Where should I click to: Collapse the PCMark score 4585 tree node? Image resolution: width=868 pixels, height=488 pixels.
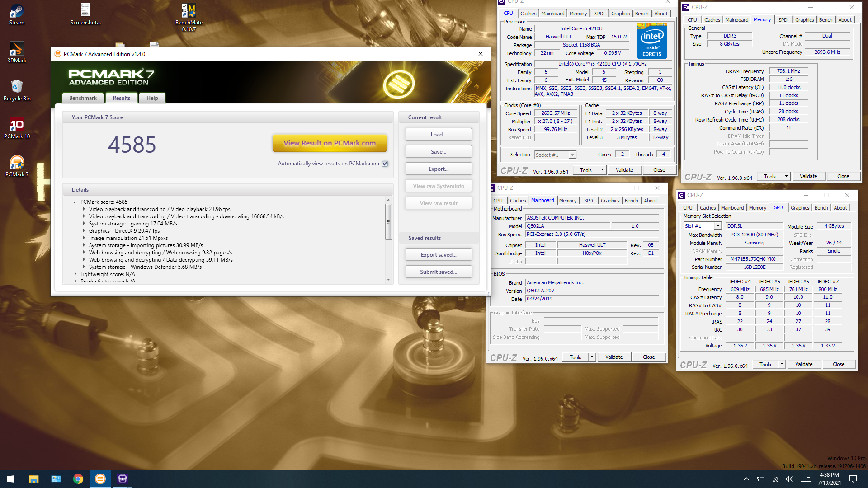75,202
